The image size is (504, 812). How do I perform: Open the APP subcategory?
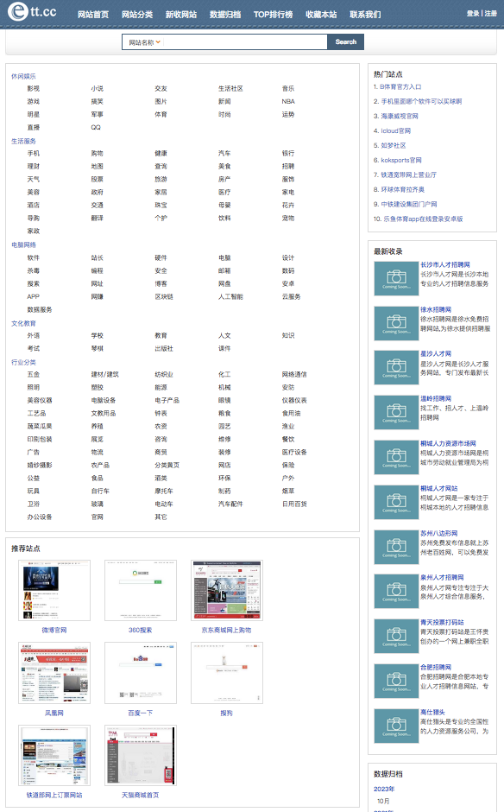tap(33, 297)
